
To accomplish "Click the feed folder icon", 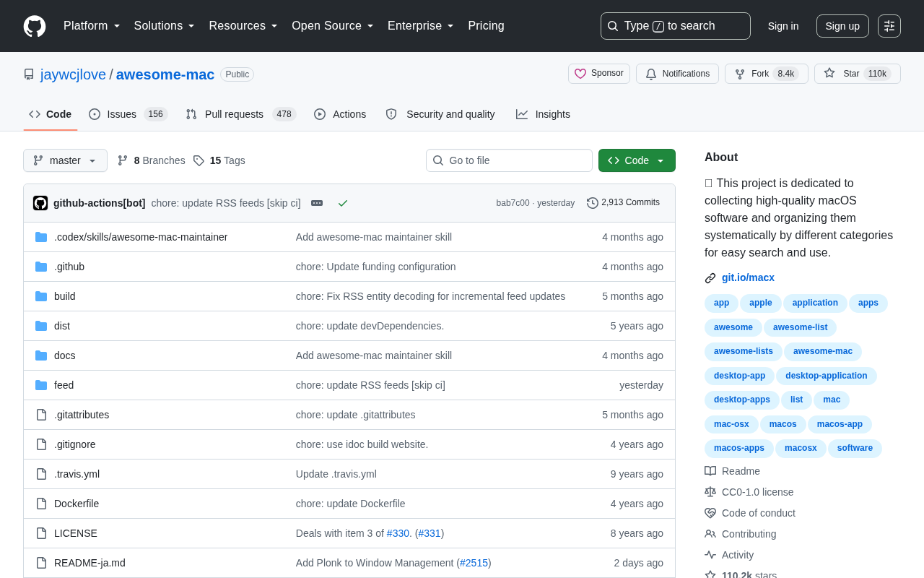I will 41,385.
